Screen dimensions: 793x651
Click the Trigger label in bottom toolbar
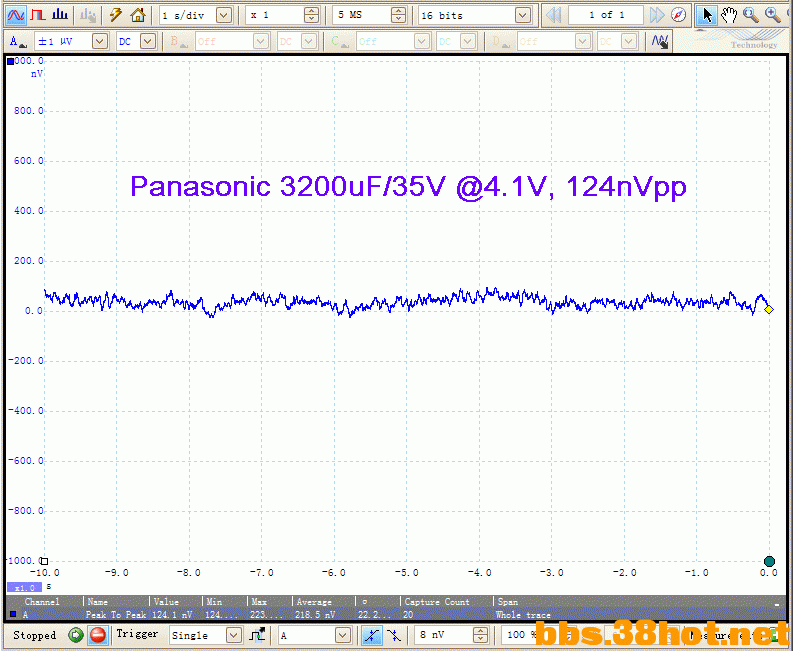[x=137, y=634]
